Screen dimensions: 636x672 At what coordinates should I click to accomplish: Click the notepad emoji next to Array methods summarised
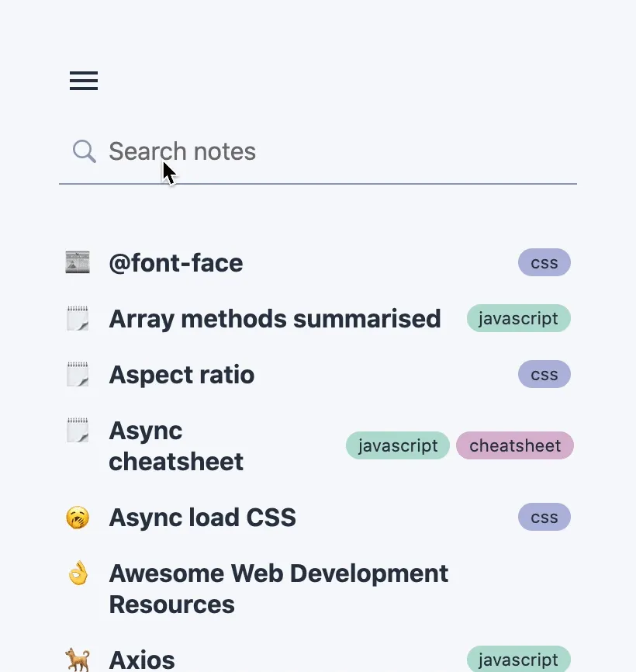[78, 318]
